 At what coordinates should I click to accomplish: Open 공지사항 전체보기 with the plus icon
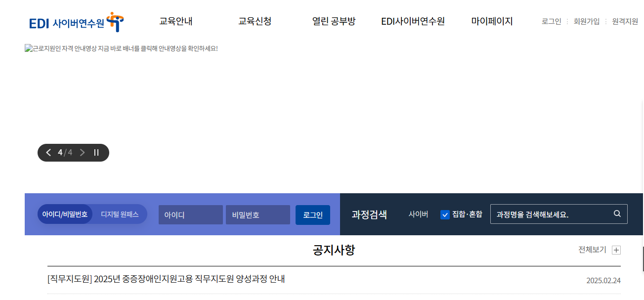coord(616,250)
